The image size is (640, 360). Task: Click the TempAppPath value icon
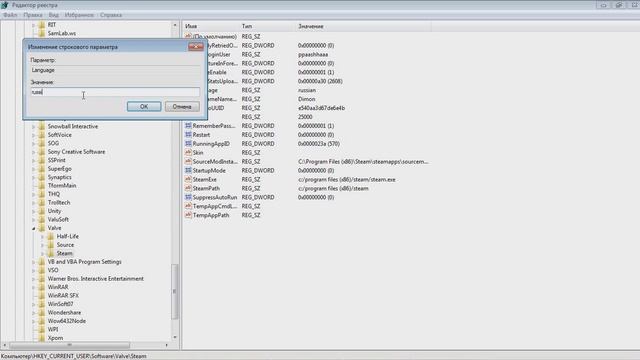click(188, 215)
